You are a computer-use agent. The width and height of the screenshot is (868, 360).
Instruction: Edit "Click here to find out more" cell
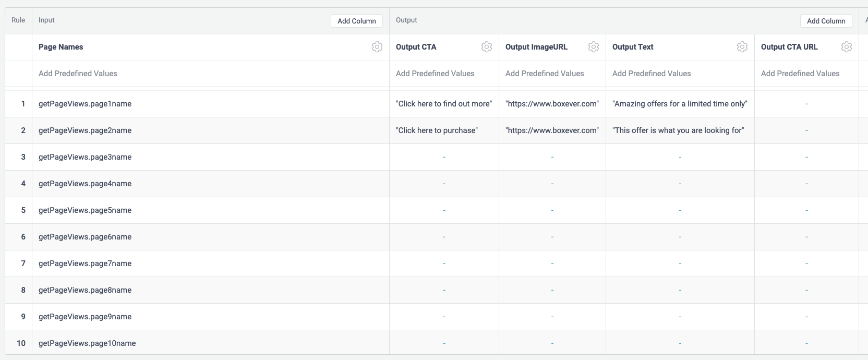[444, 104]
